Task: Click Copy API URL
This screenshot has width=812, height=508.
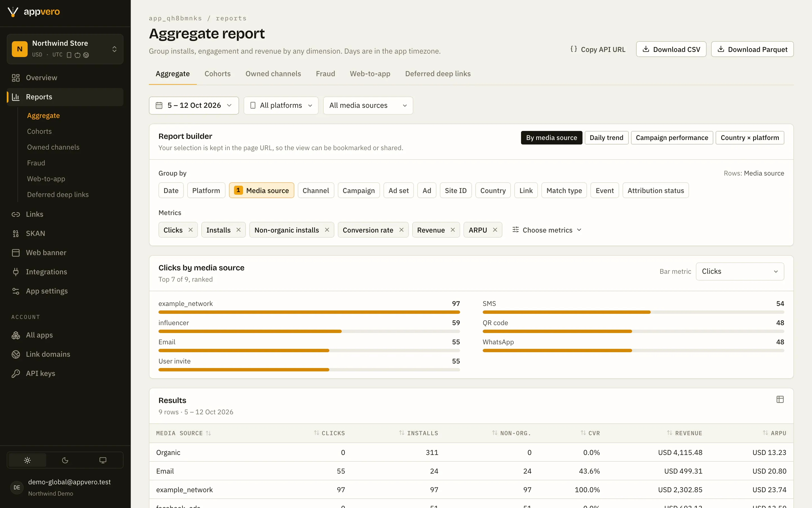Action: tap(598, 49)
